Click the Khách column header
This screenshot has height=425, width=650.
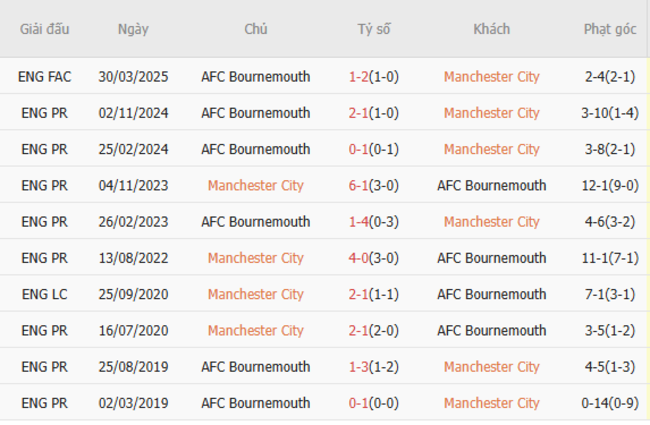491,29
